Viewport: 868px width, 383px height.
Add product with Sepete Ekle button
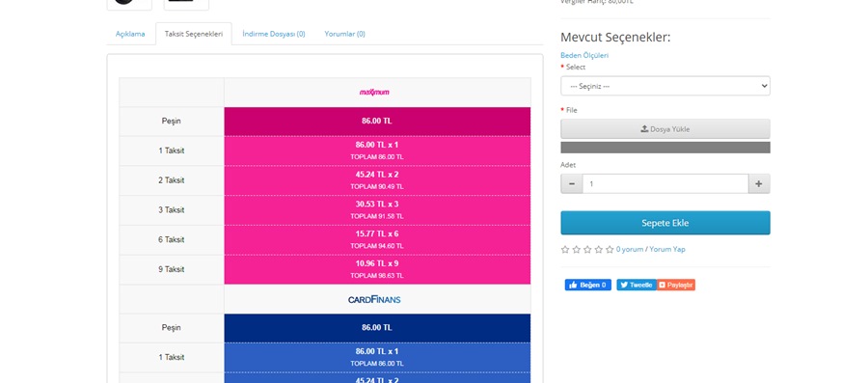pyautogui.click(x=665, y=223)
